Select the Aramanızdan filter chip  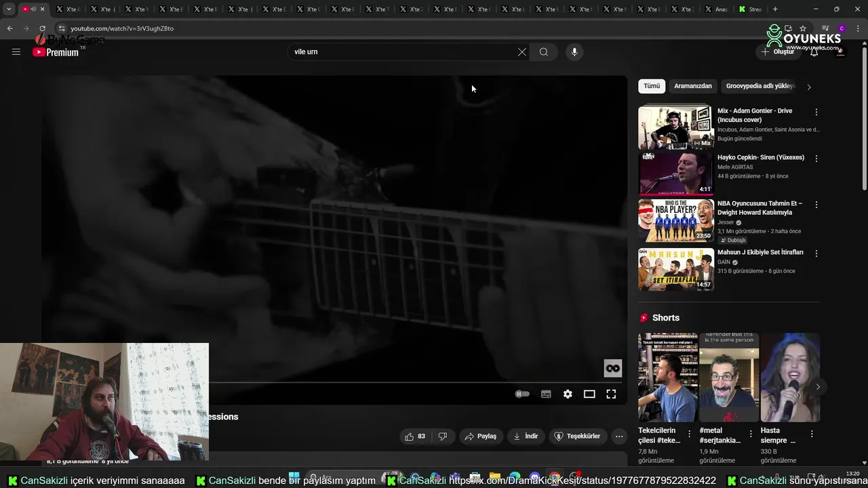[x=693, y=86]
